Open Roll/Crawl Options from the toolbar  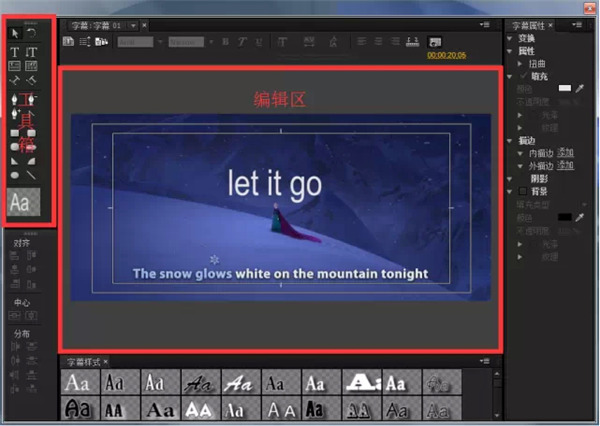click(85, 41)
